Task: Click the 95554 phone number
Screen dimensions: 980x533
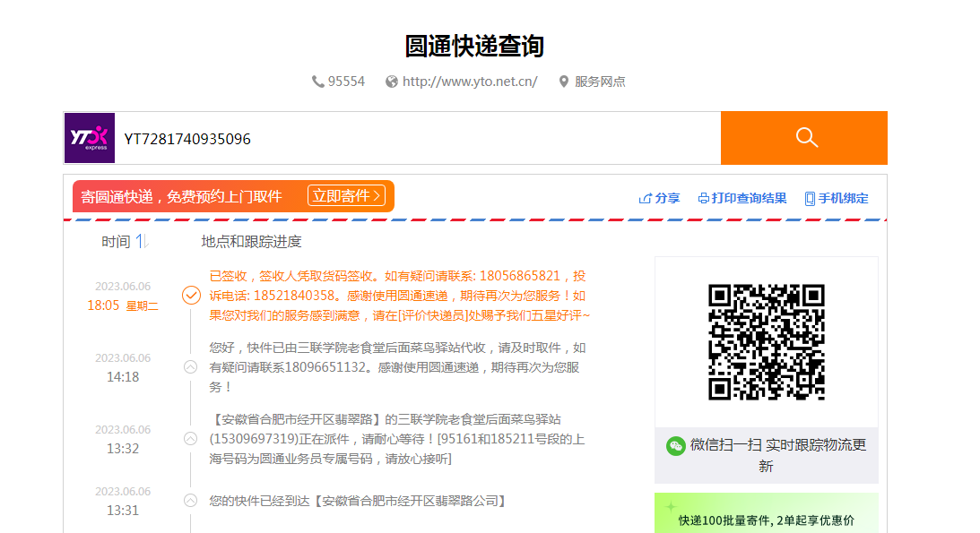Action: [x=346, y=82]
